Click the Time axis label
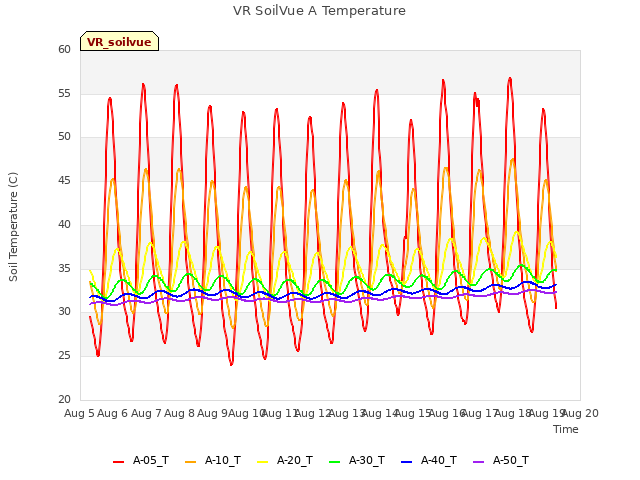This screenshot has width=640, height=480. 566,429
